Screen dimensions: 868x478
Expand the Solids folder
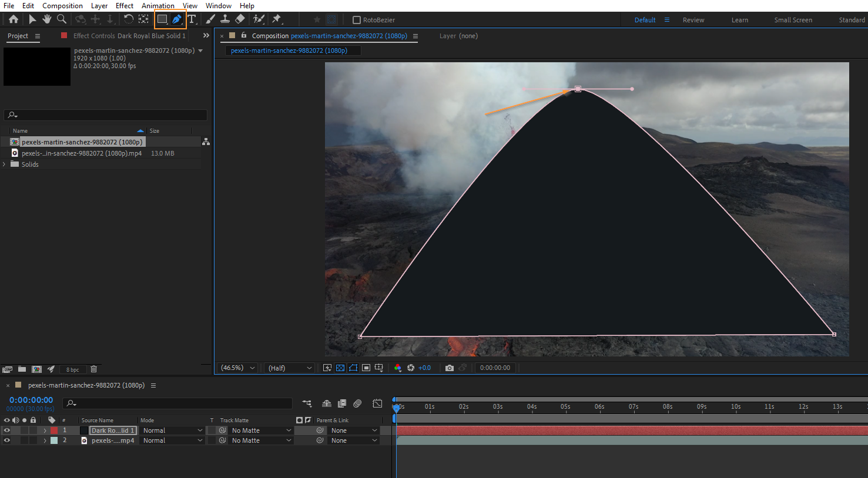click(x=5, y=164)
